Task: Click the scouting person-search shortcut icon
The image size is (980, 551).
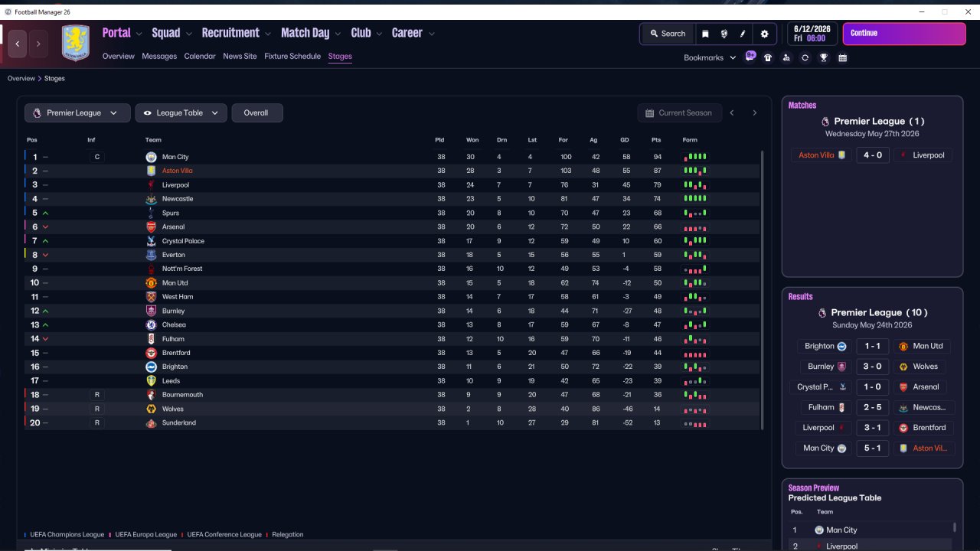Action: coord(786,57)
